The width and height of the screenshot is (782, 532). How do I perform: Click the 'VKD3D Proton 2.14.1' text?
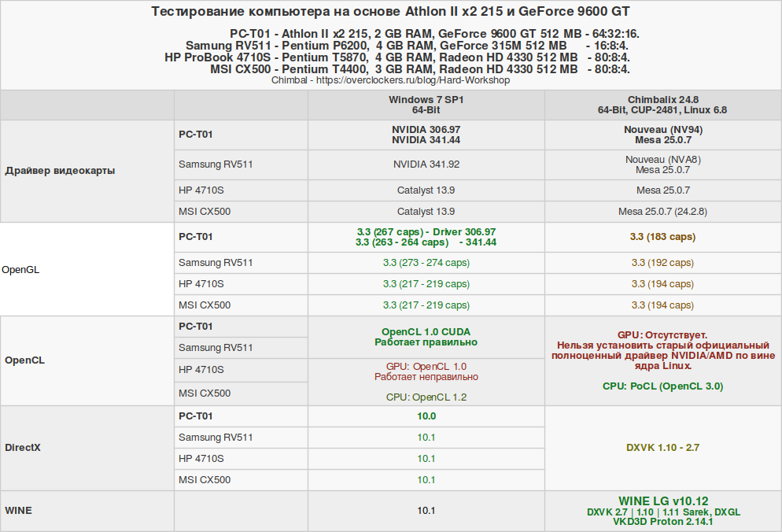pos(662,522)
